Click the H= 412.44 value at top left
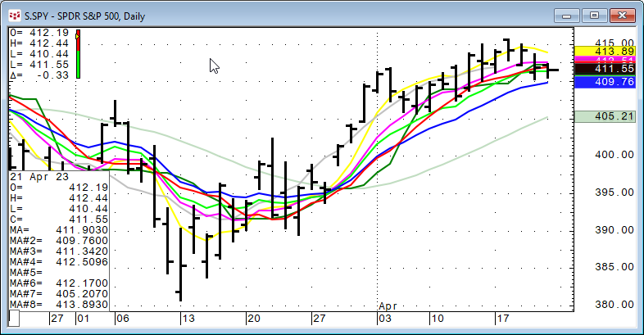This screenshot has height=335, width=644. [x=39, y=43]
